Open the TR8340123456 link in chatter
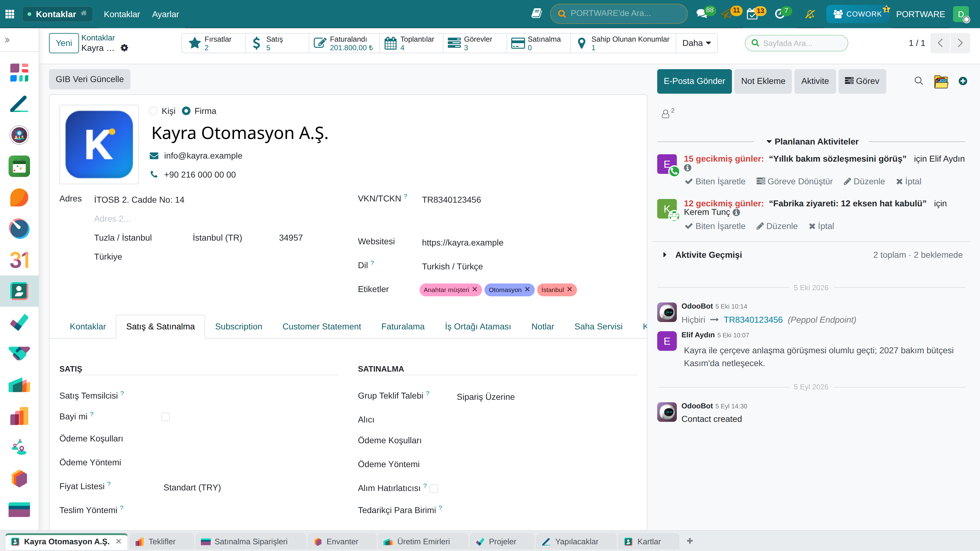980x551 pixels. pyautogui.click(x=753, y=319)
